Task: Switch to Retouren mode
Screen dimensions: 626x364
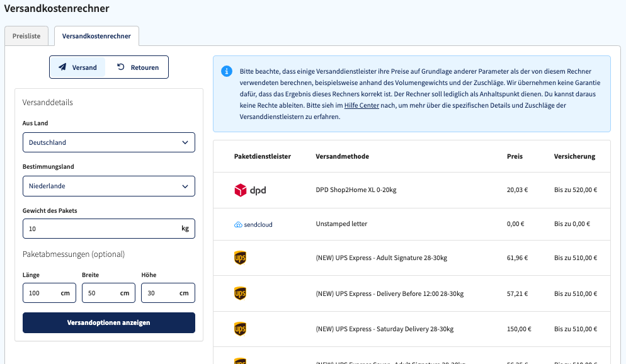Action: [x=138, y=67]
